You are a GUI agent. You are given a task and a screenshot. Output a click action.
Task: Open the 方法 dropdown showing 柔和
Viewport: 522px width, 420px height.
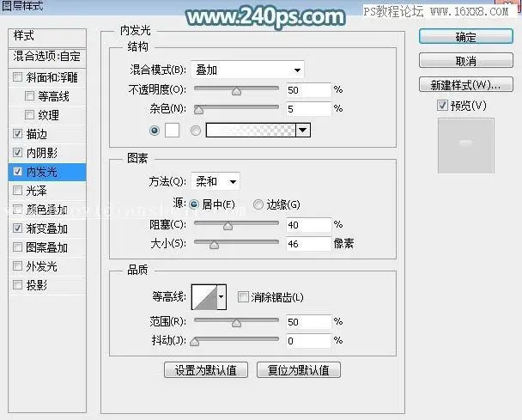click(x=215, y=181)
